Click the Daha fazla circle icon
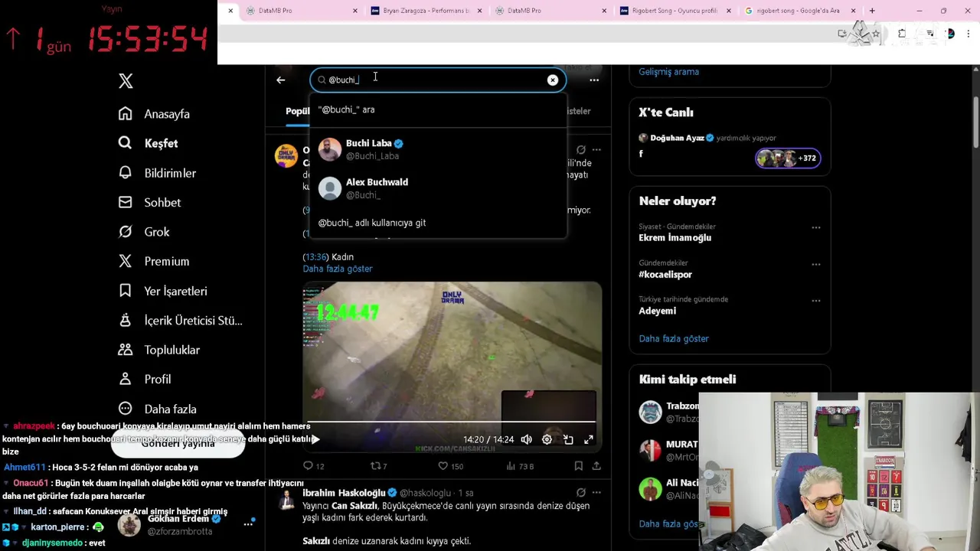 click(x=126, y=409)
